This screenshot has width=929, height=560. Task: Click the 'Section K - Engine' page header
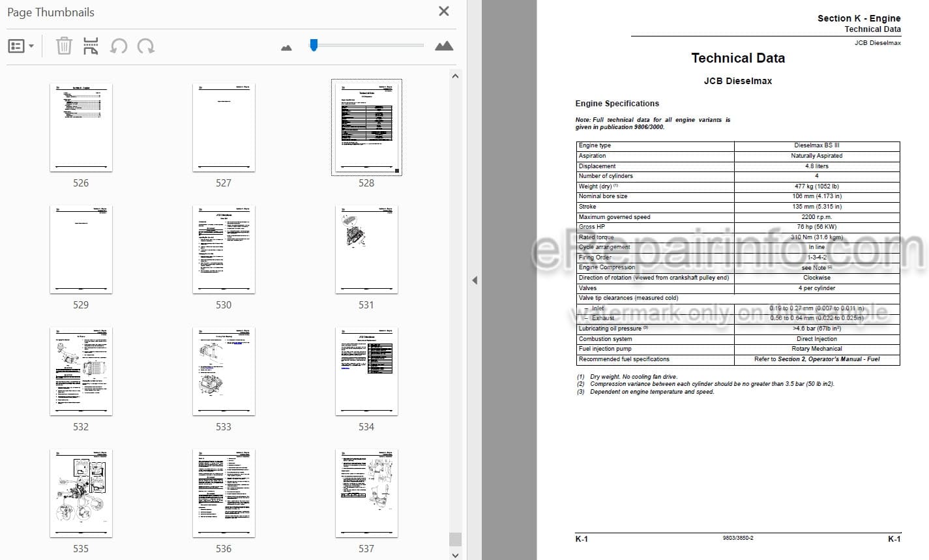[859, 18]
